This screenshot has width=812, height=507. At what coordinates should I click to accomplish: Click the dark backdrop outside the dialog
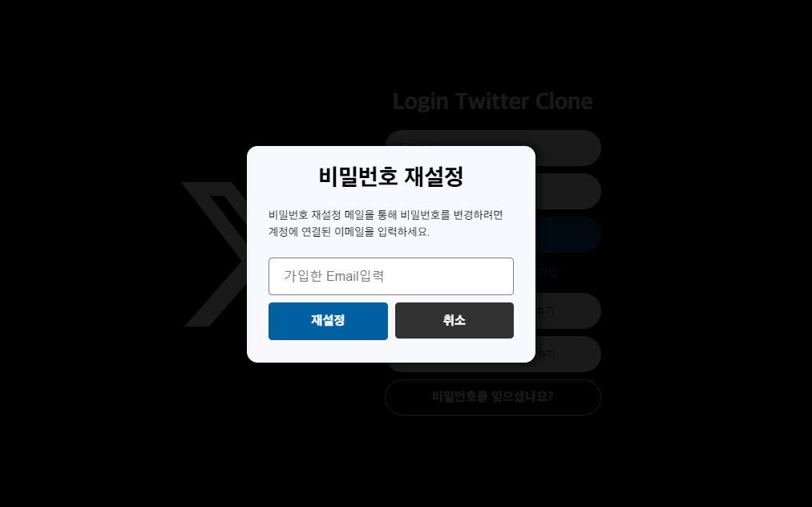point(103,415)
